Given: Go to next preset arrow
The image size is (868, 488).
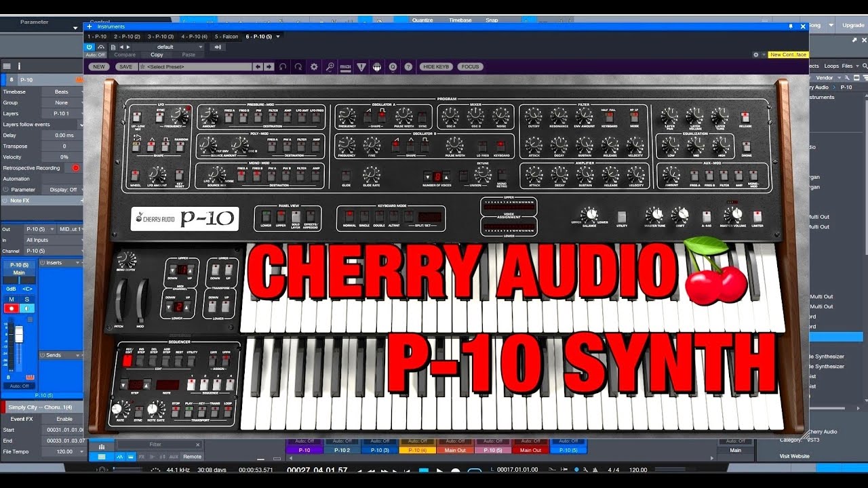Looking at the screenshot, I should click(269, 66).
